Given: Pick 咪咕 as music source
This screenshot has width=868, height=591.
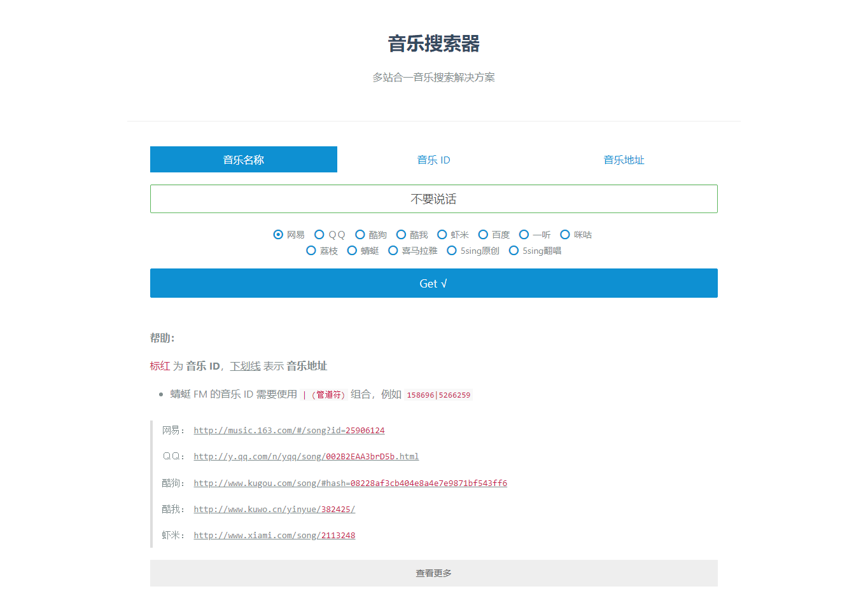Looking at the screenshot, I should tap(565, 235).
